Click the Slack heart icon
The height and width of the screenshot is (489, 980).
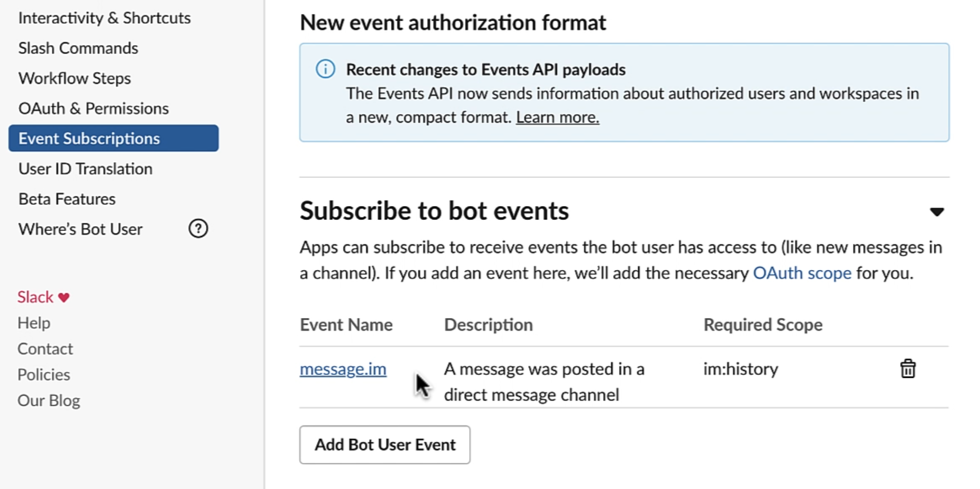click(x=64, y=297)
